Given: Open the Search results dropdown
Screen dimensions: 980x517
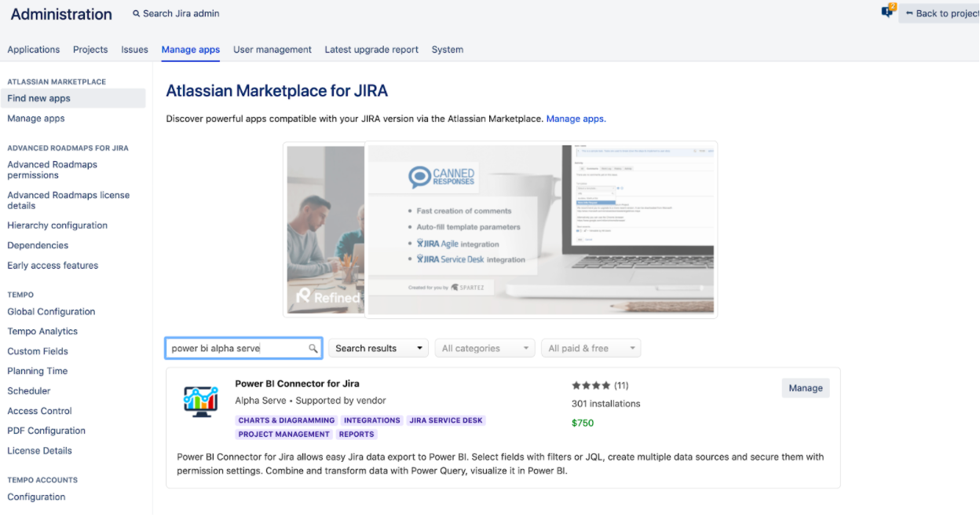Looking at the screenshot, I should [378, 349].
